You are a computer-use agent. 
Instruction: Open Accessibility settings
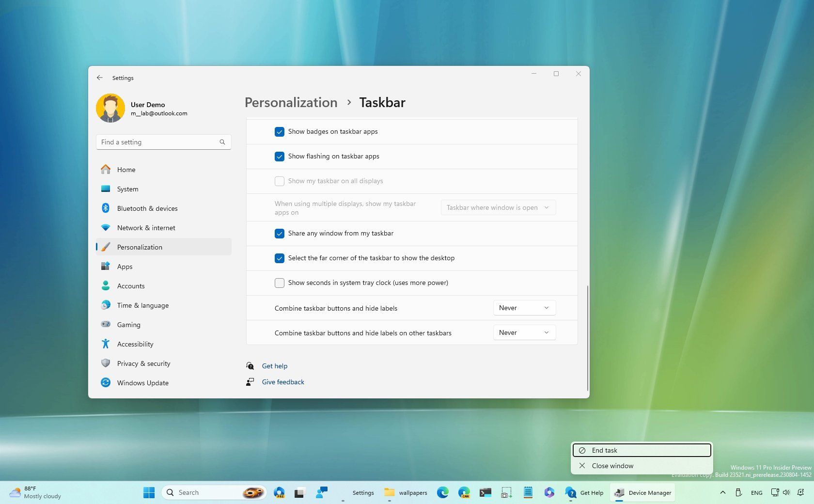[135, 344]
